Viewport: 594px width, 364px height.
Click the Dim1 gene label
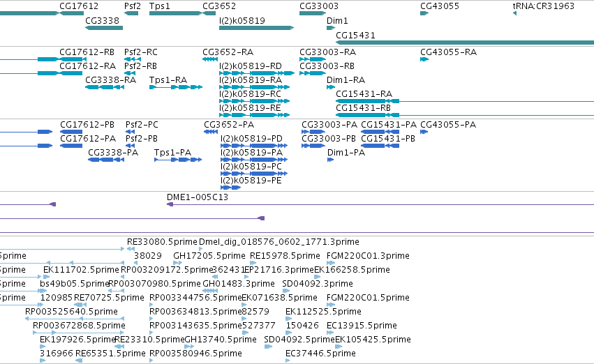pos(337,20)
